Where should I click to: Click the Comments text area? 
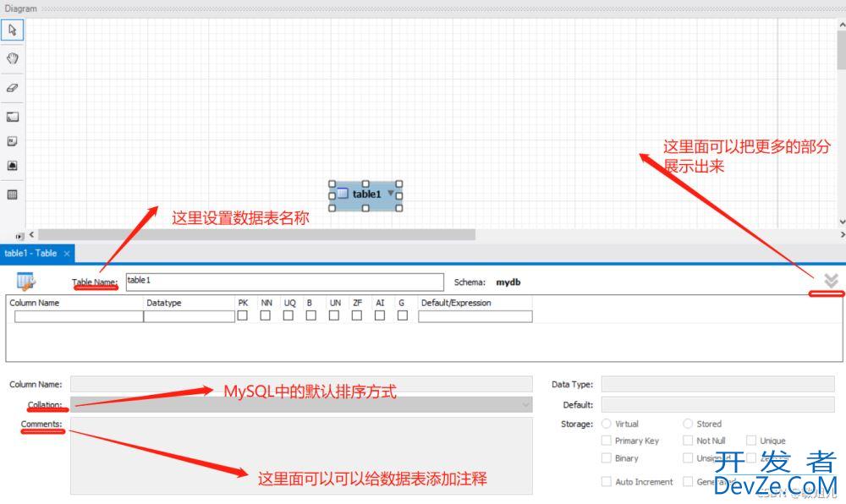pyautogui.click(x=302, y=456)
